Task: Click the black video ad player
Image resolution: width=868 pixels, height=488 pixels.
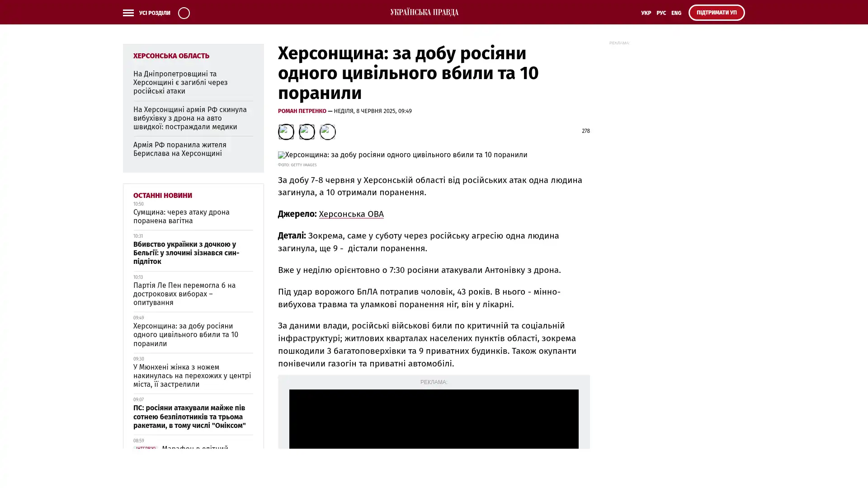Action: (433, 418)
